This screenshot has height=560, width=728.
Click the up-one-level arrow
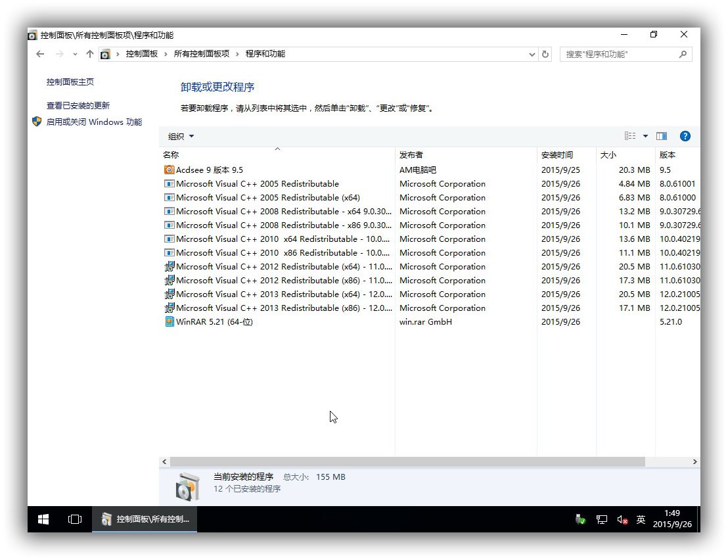pyautogui.click(x=90, y=54)
